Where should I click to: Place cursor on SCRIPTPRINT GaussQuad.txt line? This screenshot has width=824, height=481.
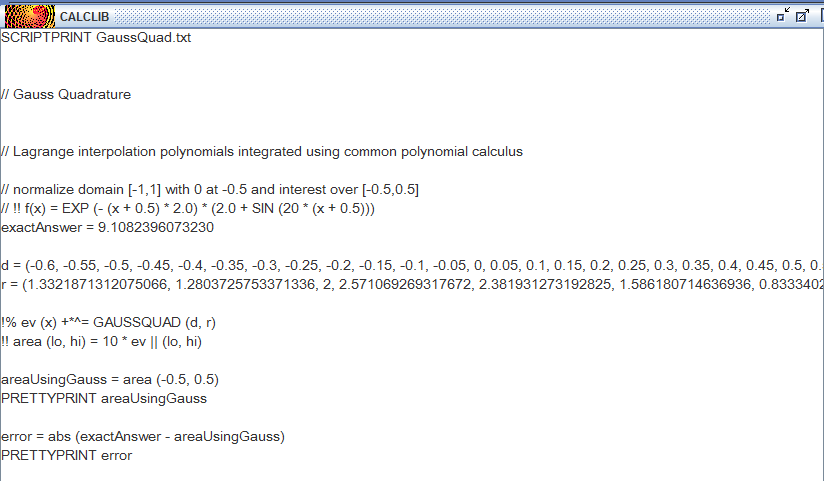point(96,38)
